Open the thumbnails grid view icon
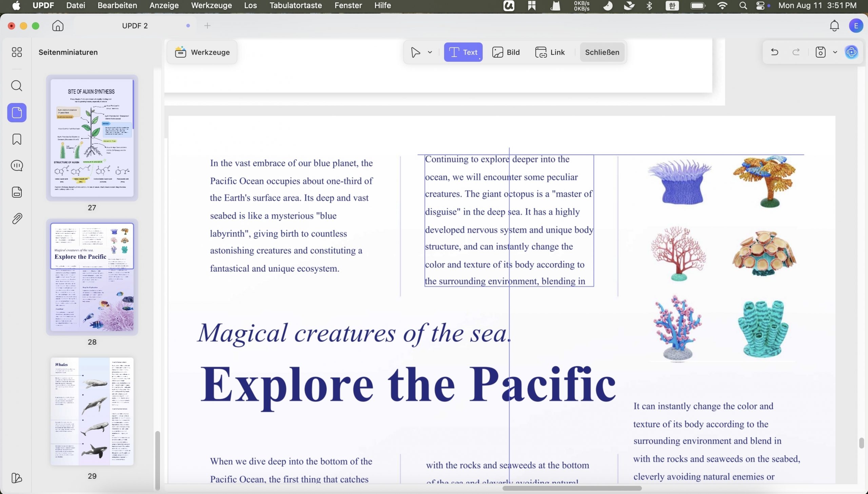Image resolution: width=868 pixels, height=494 pixels. pos(17,52)
